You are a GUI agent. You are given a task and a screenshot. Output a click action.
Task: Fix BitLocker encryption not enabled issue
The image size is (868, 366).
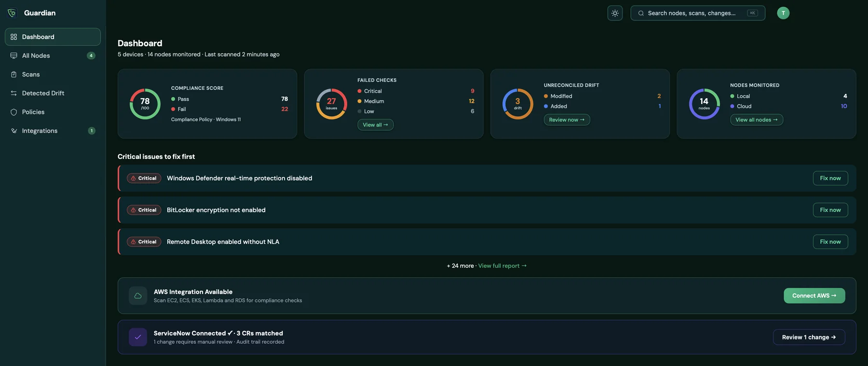click(x=830, y=210)
